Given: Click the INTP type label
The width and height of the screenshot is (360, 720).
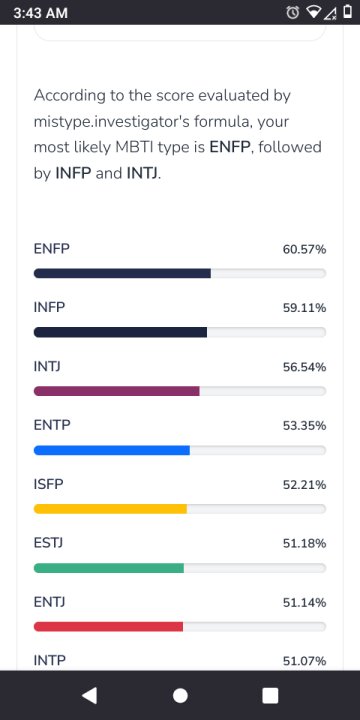Looking at the screenshot, I should click(x=50, y=660).
